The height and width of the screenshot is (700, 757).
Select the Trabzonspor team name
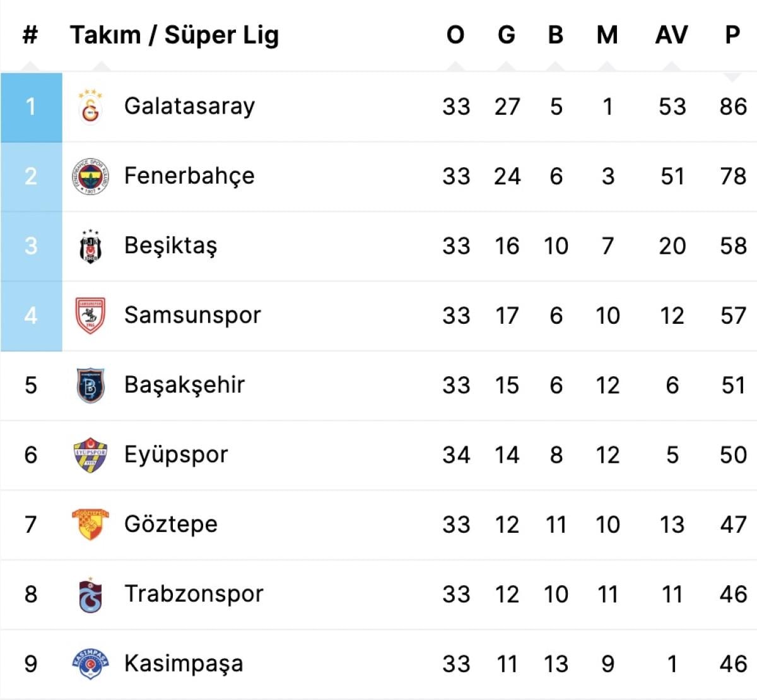(x=194, y=594)
